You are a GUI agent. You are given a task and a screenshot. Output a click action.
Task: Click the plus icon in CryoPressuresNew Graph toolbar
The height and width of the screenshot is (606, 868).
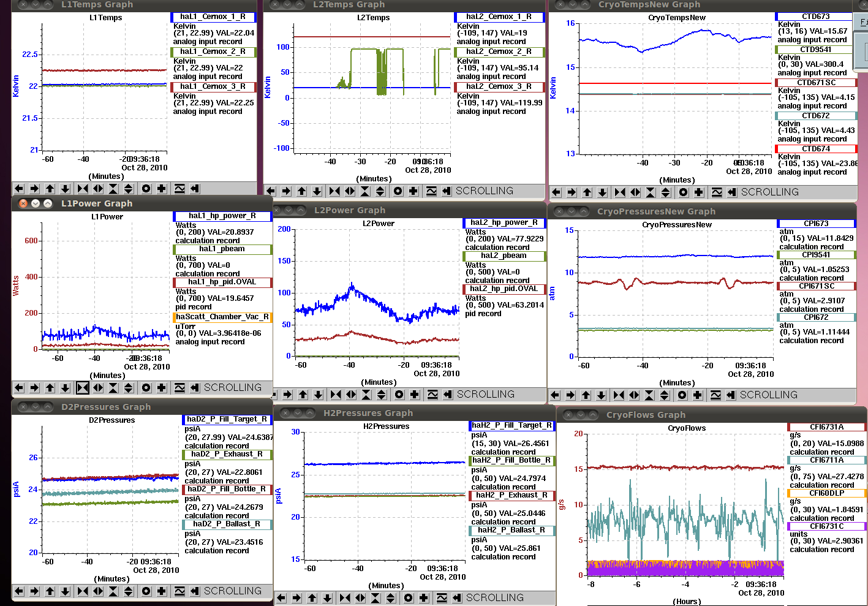[697, 395]
